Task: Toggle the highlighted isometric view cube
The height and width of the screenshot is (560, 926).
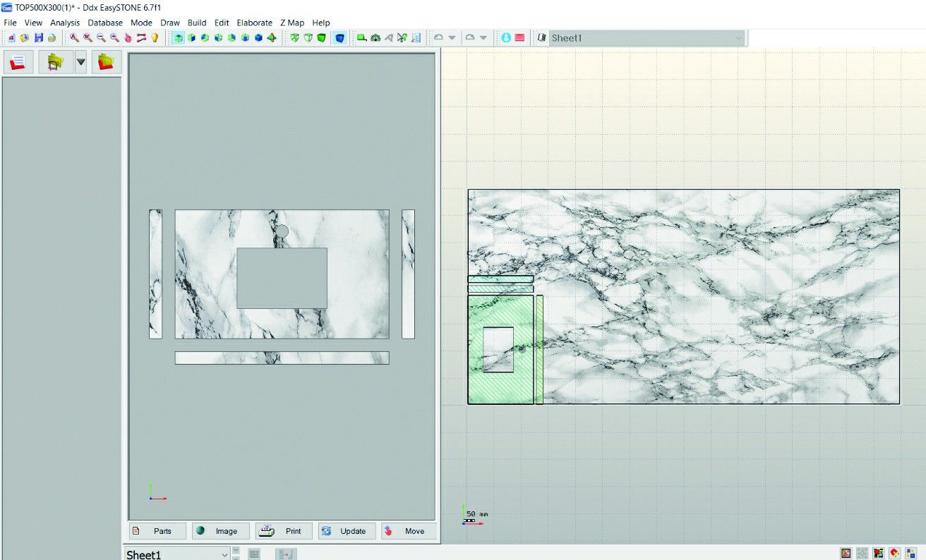Action: click(179, 38)
